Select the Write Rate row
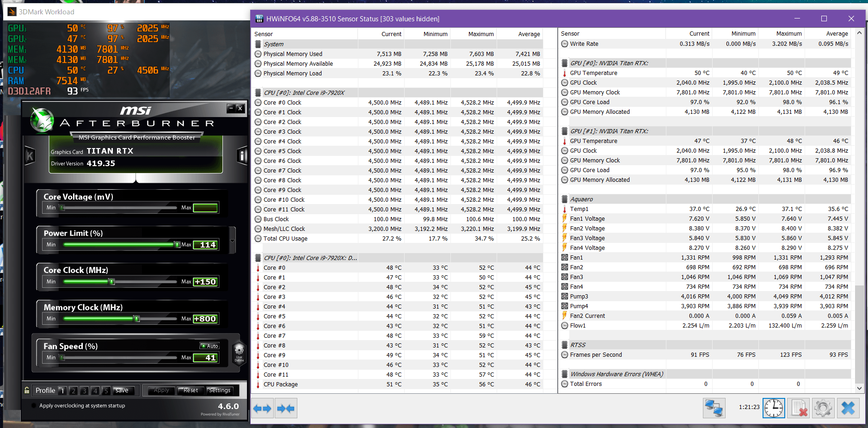868x428 pixels. coord(705,44)
